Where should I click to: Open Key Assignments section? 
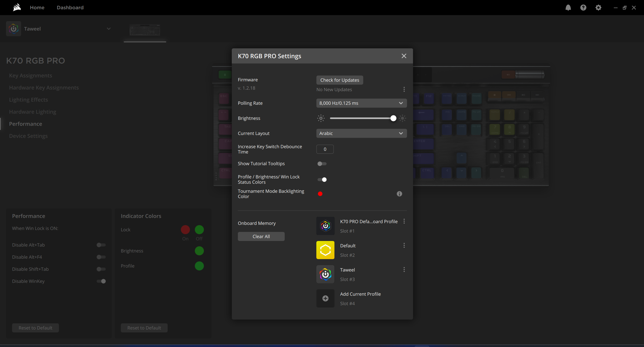click(31, 76)
